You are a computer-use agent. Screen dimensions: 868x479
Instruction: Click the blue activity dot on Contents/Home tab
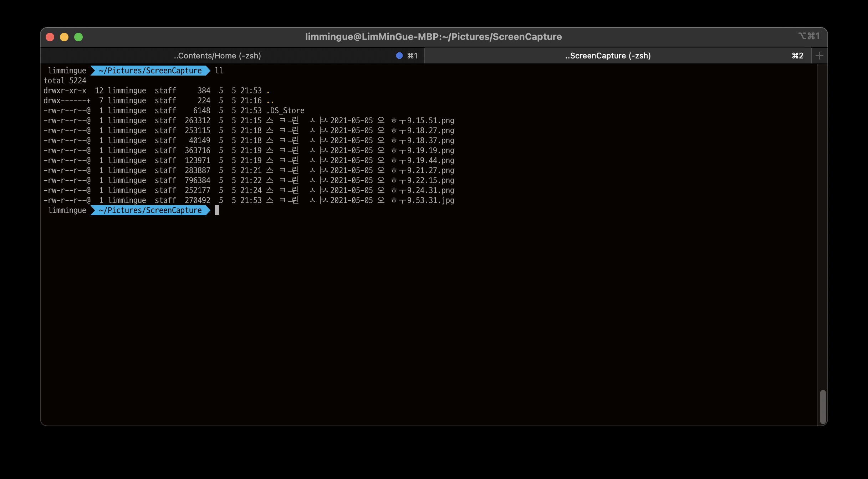(x=399, y=56)
